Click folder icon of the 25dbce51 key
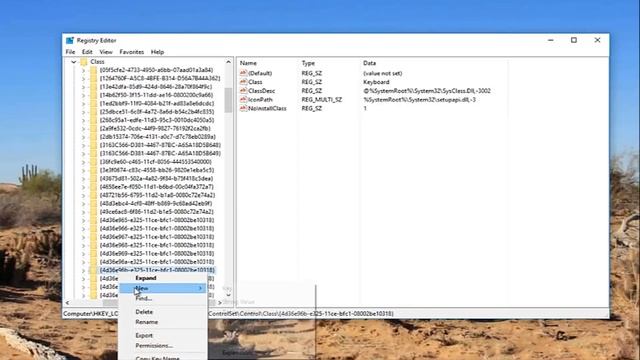 click(x=93, y=112)
